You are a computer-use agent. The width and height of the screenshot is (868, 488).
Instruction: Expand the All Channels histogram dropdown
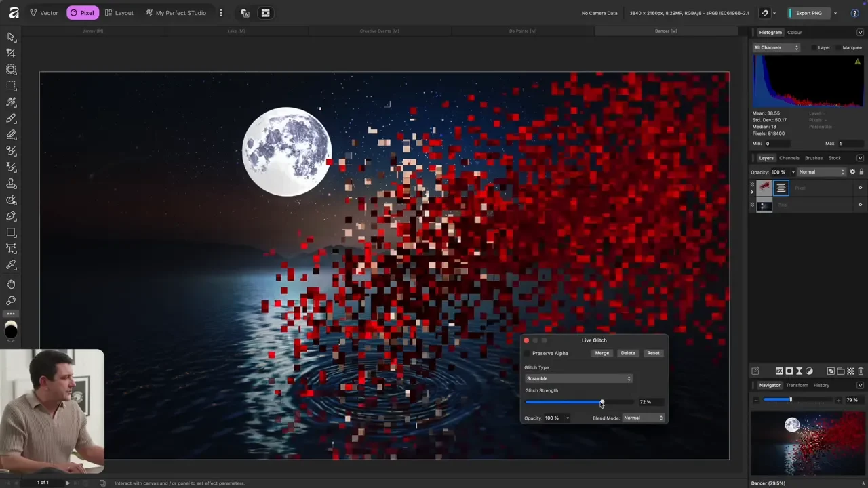click(x=776, y=48)
